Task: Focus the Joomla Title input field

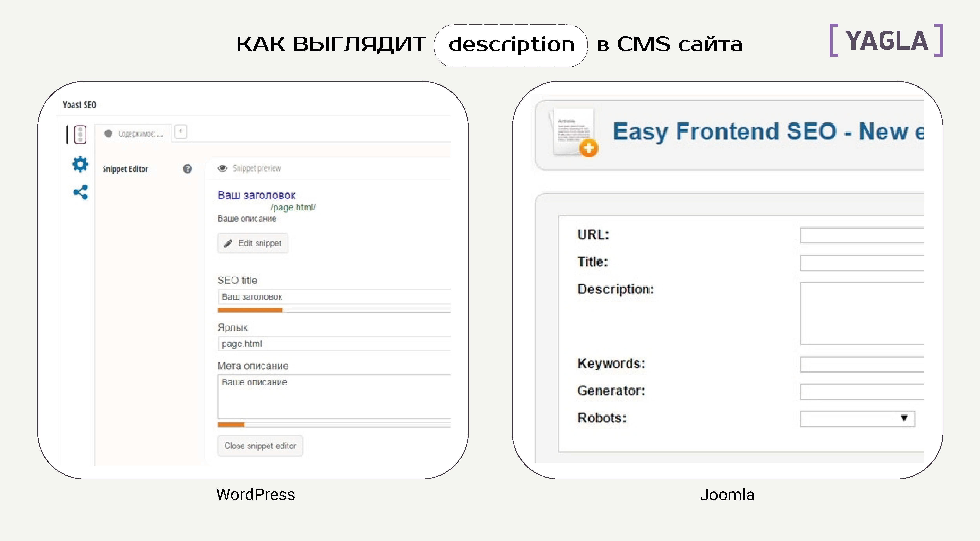Action: 862,263
